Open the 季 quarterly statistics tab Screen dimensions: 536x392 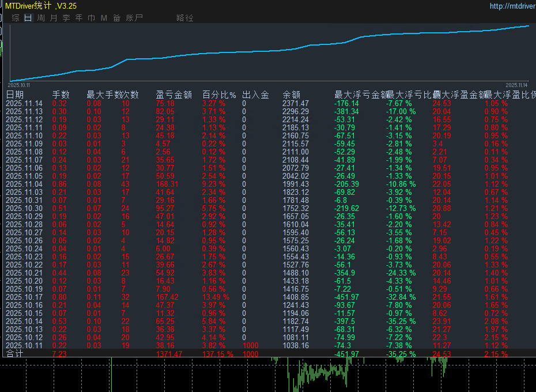click(66, 18)
